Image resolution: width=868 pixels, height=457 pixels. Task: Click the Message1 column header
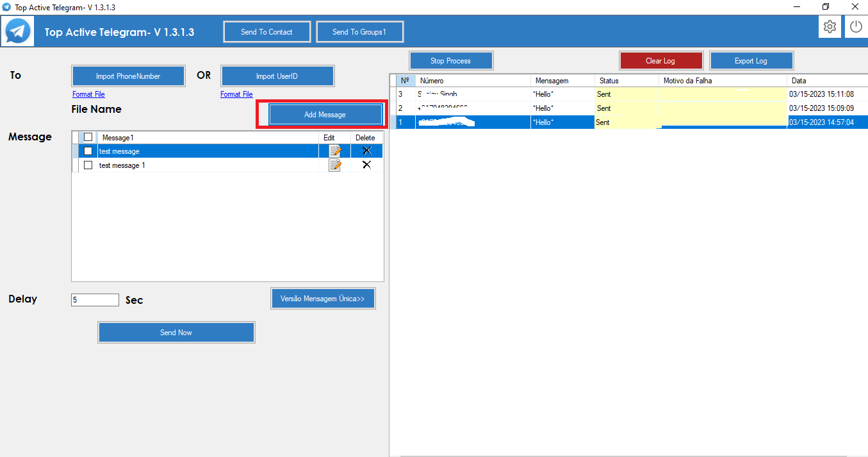[207, 138]
